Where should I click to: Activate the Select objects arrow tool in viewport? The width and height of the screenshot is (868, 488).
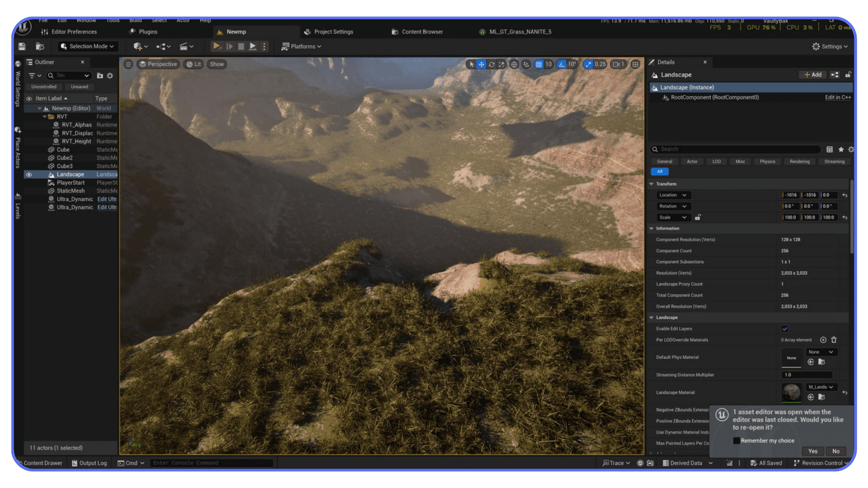click(x=472, y=64)
